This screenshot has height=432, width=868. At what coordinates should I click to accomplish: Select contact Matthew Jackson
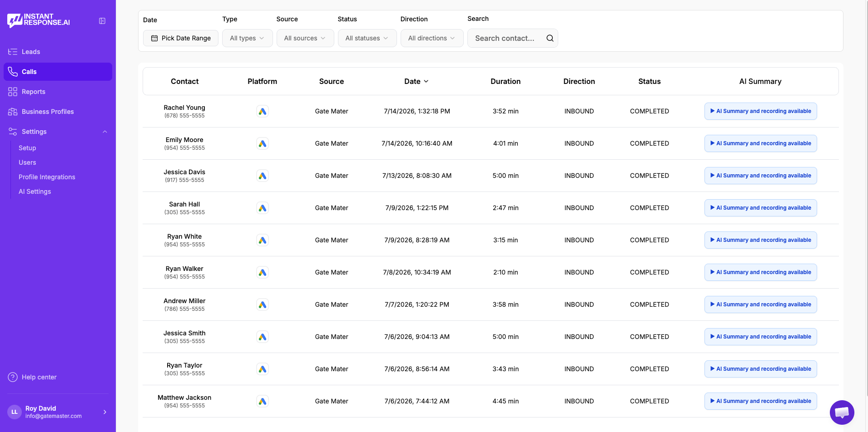pyautogui.click(x=184, y=398)
